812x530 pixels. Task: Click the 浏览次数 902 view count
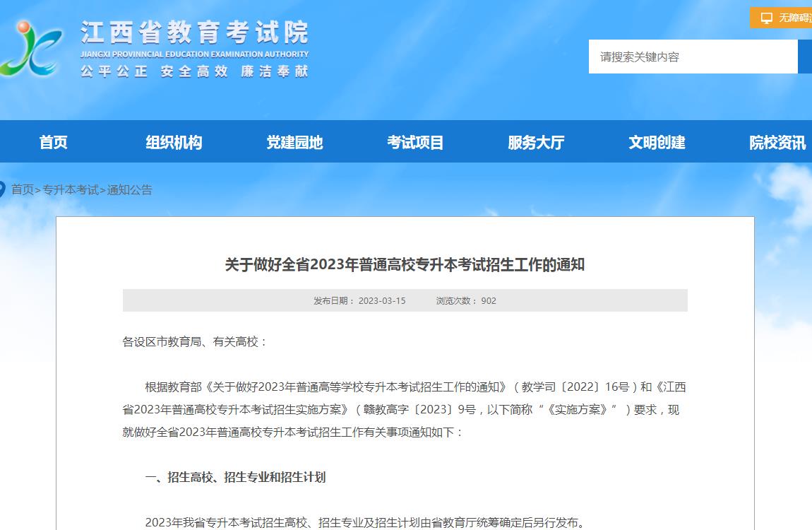(x=466, y=300)
